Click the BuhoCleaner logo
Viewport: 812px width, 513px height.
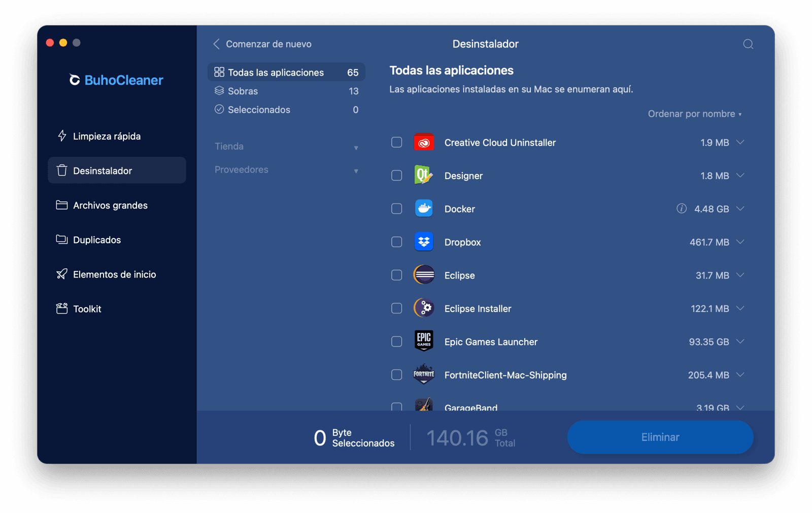point(116,80)
